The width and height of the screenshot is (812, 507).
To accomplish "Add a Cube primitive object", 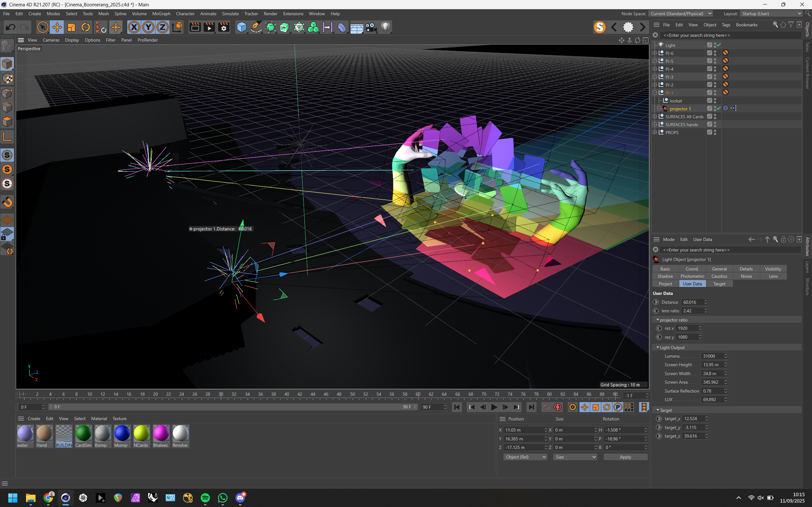I will [241, 27].
